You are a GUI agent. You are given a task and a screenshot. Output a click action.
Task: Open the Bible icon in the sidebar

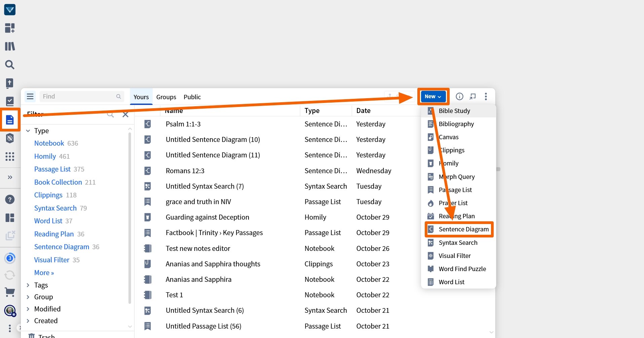point(10,83)
